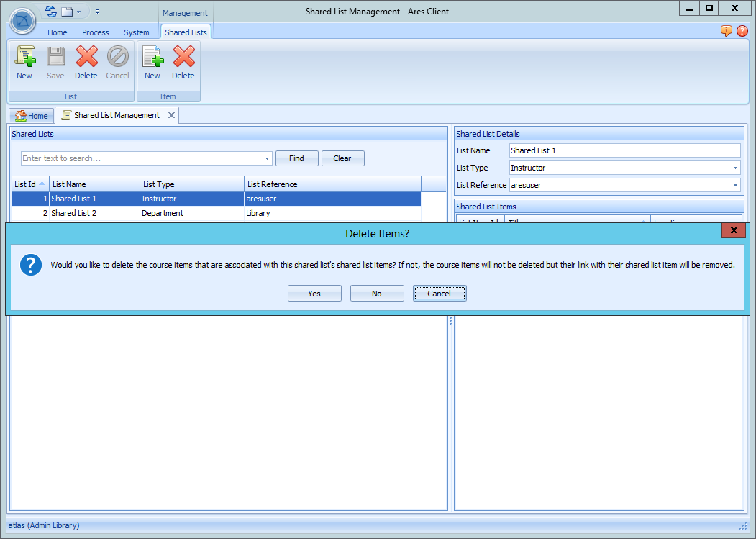Screen dimensions: 756x539
Task: Add an item using the Item group New icon
Action: coord(152,63)
